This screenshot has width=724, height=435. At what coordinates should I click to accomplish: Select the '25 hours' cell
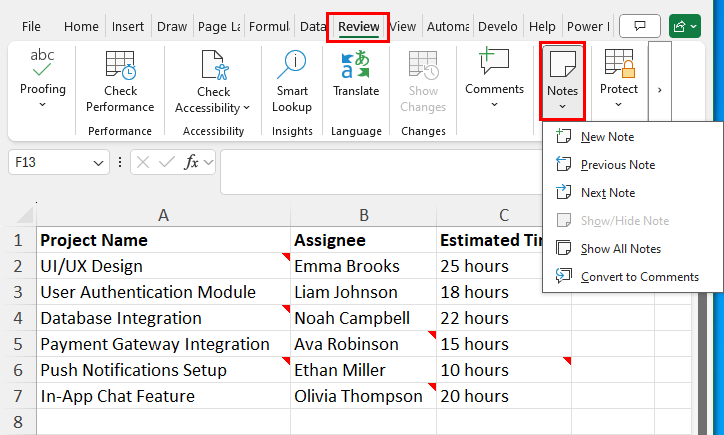(x=489, y=266)
